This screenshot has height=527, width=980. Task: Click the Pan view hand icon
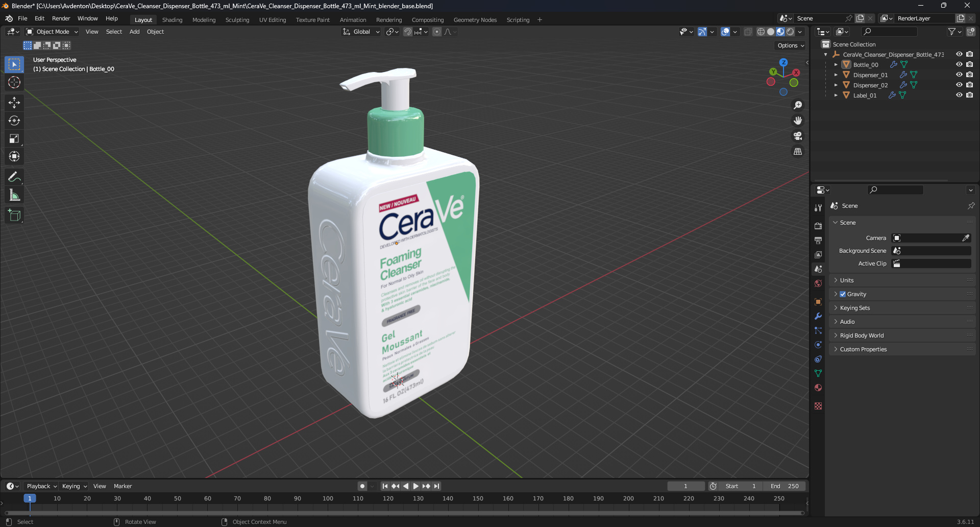[x=798, y=121]
